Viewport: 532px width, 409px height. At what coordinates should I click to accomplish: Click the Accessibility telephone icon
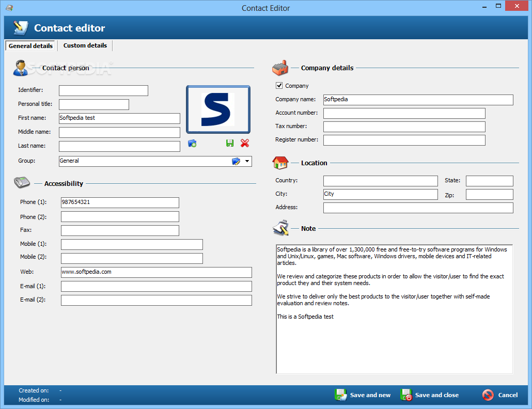pos(22,182)
